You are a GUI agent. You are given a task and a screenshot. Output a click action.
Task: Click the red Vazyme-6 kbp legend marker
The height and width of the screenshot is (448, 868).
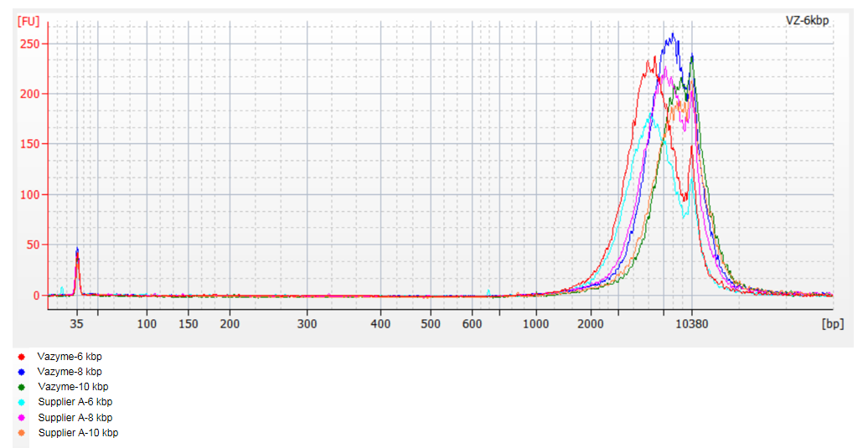[21, 357]
